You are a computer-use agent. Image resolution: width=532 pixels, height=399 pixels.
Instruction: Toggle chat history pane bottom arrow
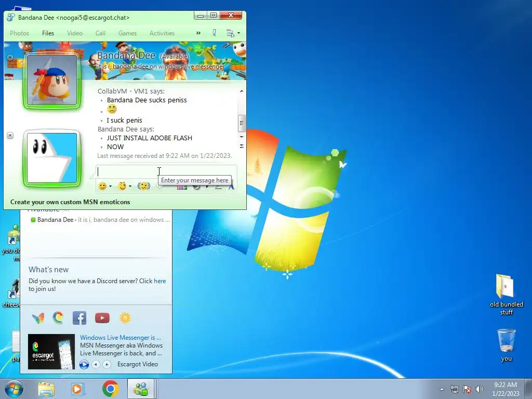[242, 146]
